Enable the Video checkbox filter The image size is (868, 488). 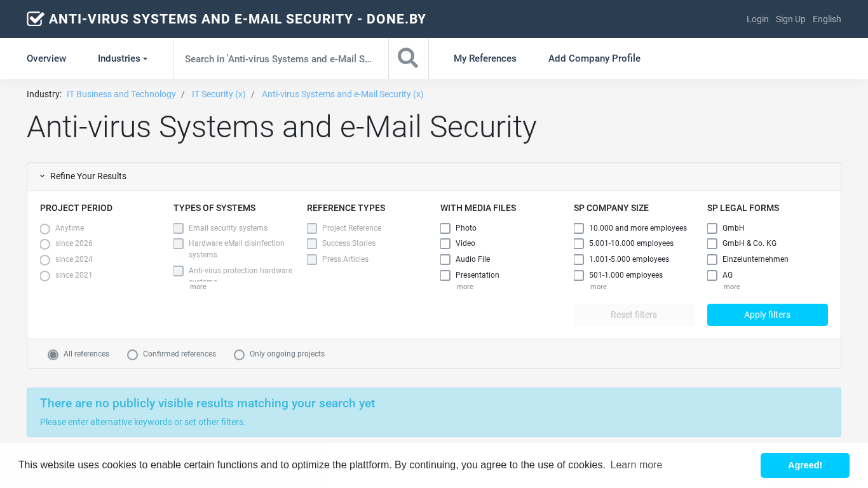click(x=445, y=244)
